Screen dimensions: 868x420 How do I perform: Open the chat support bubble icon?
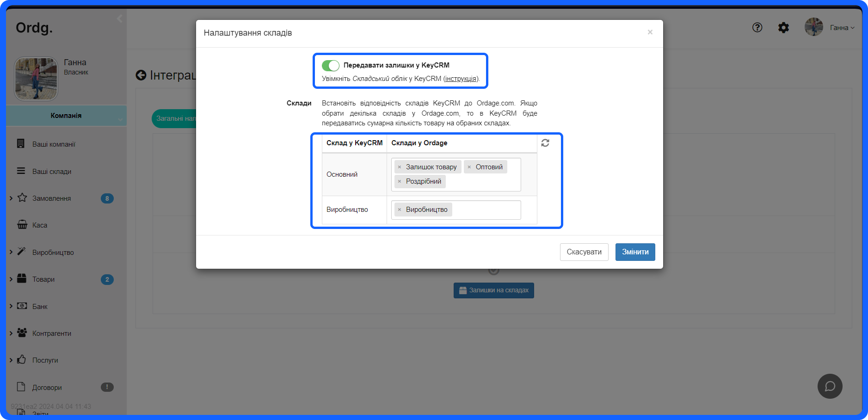point(830,386)
